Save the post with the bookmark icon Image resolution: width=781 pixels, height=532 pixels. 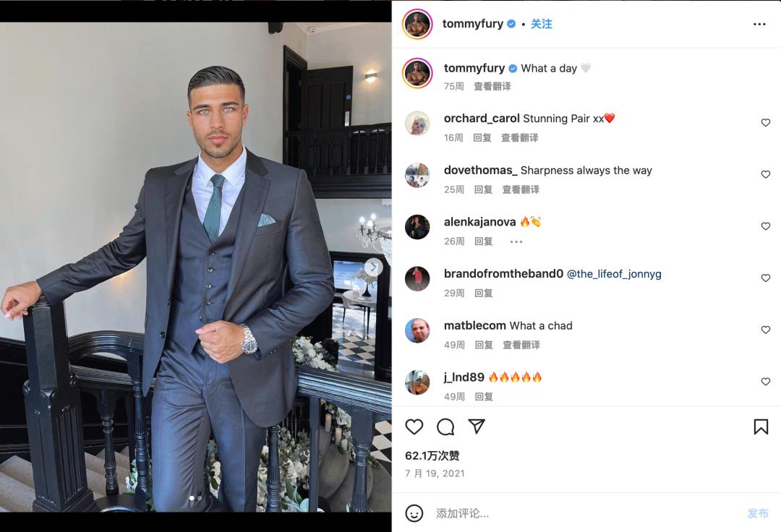(x=761, y=426)
